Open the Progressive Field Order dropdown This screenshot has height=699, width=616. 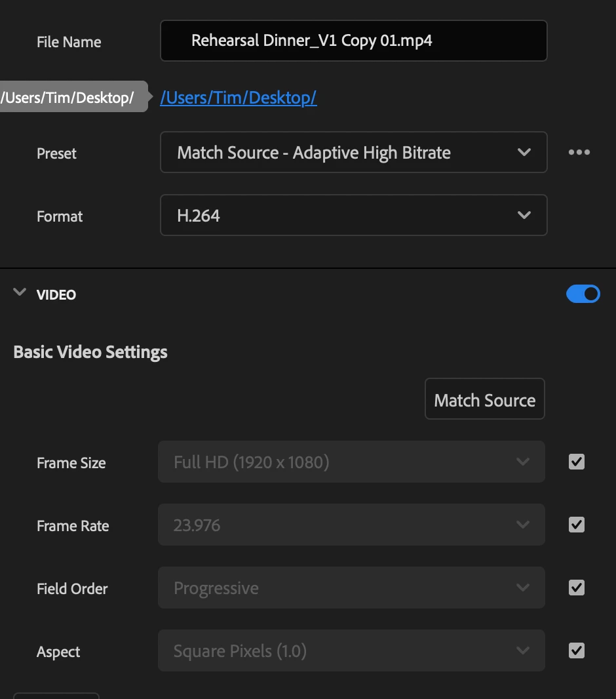click(351, 588)
